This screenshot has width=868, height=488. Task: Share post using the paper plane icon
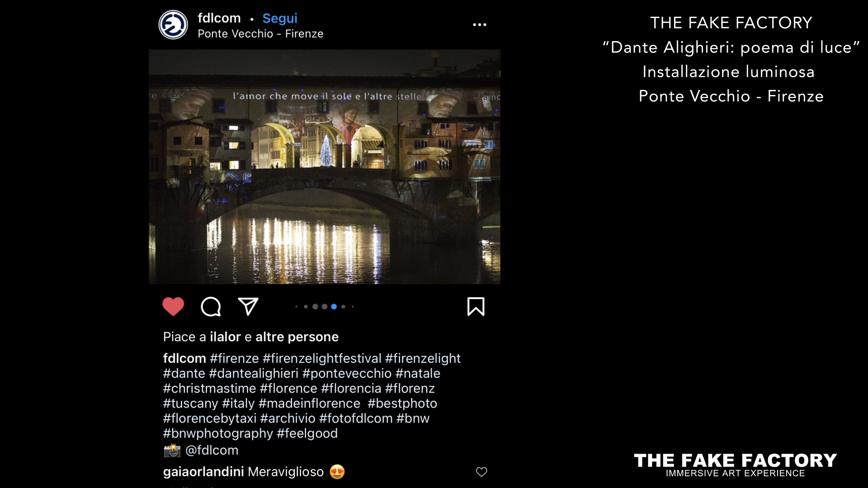pyautogui.click(x=248, y=306)
